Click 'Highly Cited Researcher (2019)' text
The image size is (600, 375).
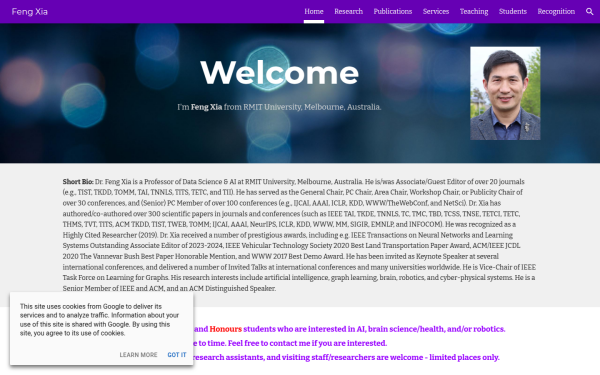[x=110, y=235]
